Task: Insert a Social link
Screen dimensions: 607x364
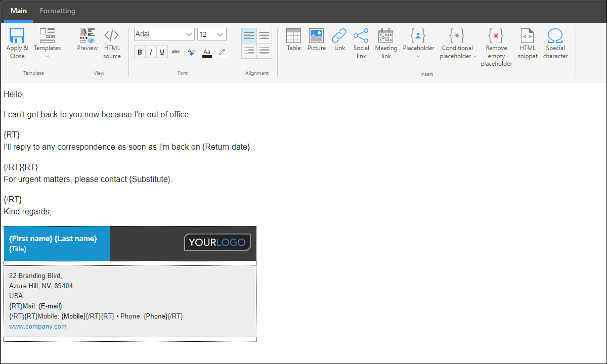Action: pyautogui.click(x=361, y=43)
